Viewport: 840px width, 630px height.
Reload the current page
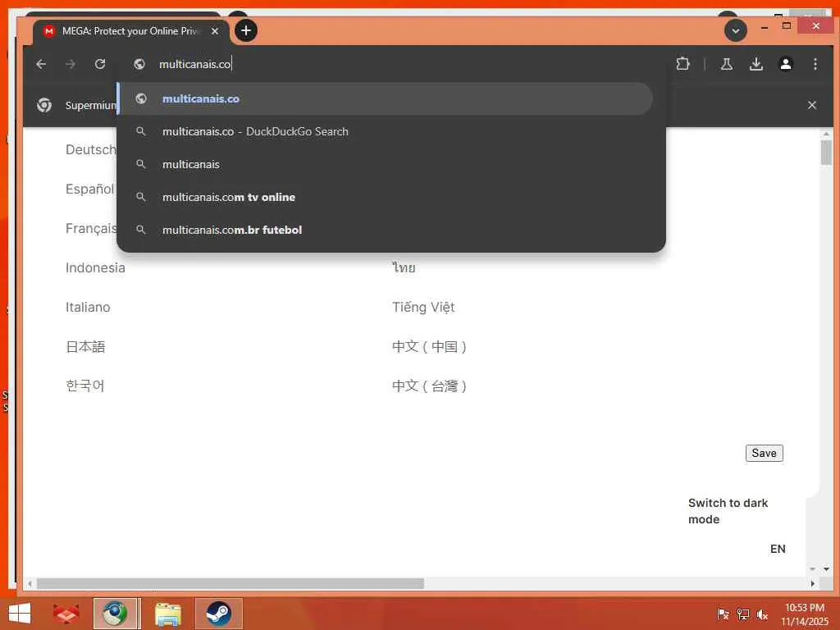point(99,64)
